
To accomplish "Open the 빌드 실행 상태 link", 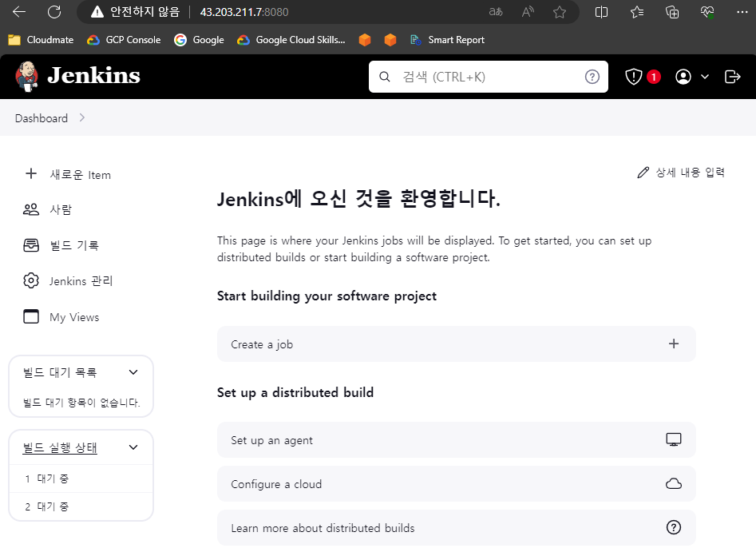I will [x=60, y=447].
